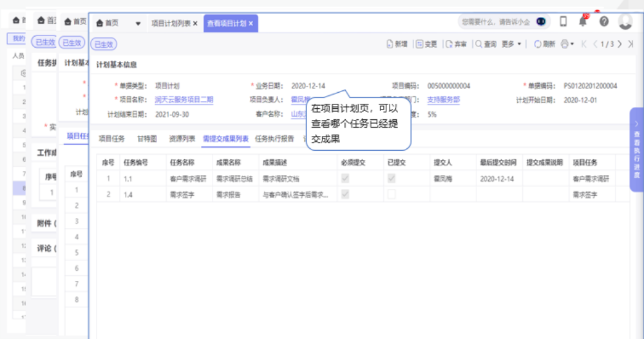The height and width of the screenshot is (339, 644).
Task: Open the 润天云服务项目二期 project link
Action: click(x=184, y=100)
